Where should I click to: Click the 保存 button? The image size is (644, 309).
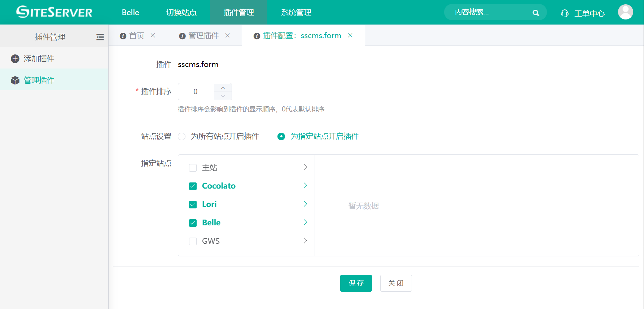tap(356, 283)
